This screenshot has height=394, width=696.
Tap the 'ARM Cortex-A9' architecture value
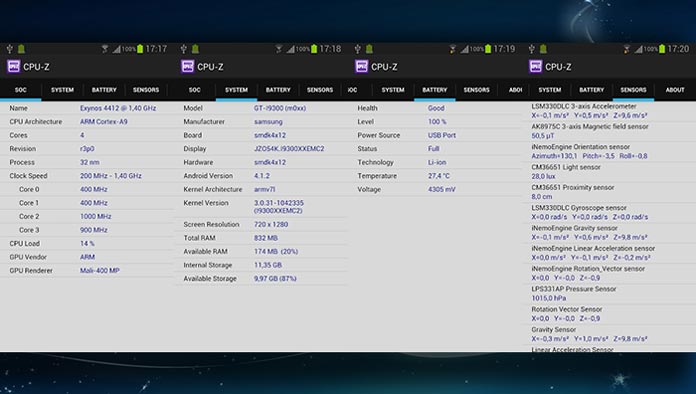point(103,122)
